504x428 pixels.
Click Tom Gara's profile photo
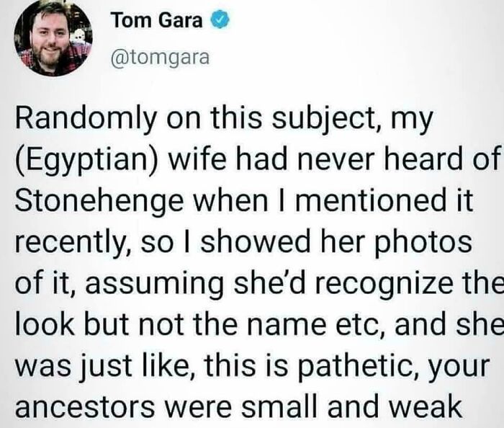(x=52, y=37)
